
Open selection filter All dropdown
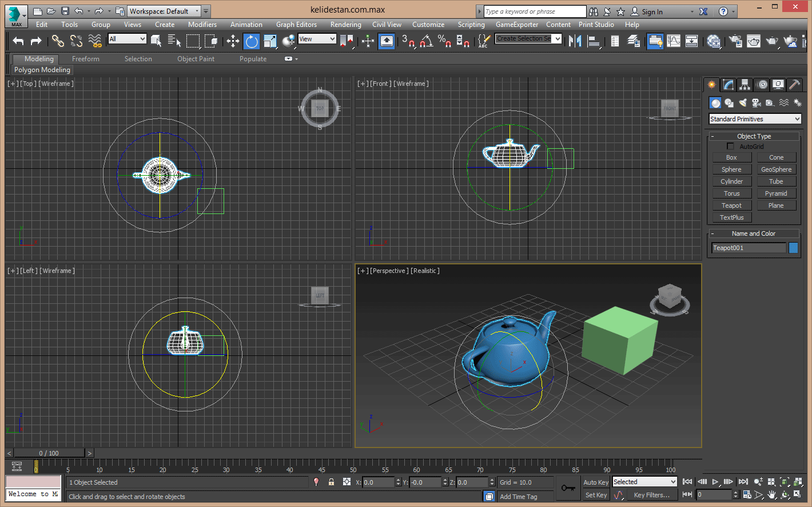(x=128, y=39)
